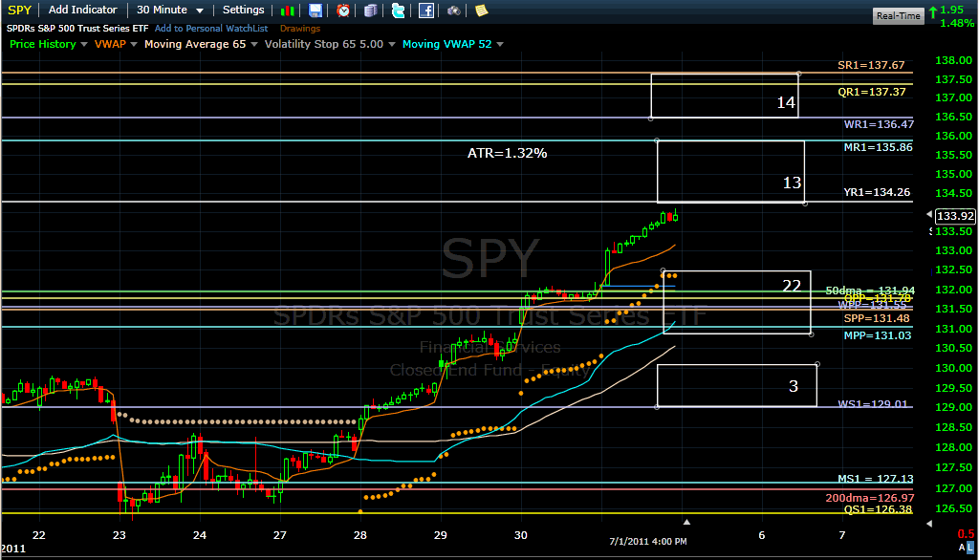Click the MPP=131.03 level label
This screenshot has height=560, width=979.
(878, 335)
